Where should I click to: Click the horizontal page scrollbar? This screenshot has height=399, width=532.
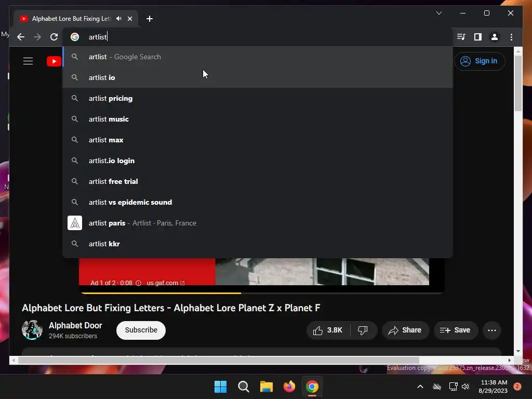[219, 361]
